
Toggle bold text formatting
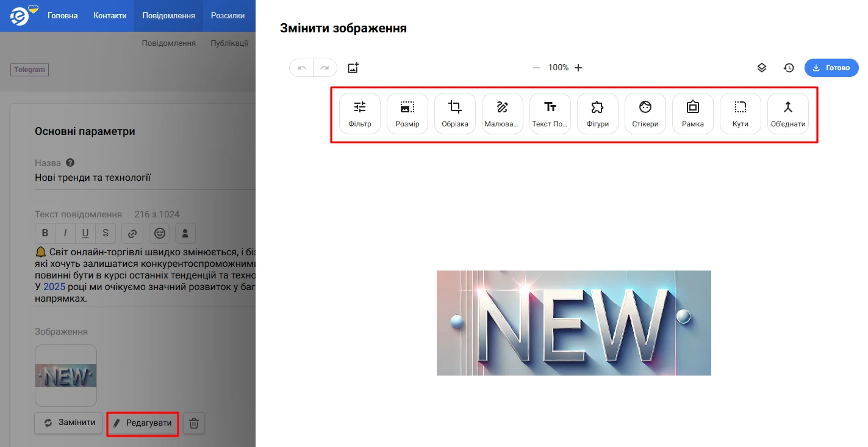45,233
